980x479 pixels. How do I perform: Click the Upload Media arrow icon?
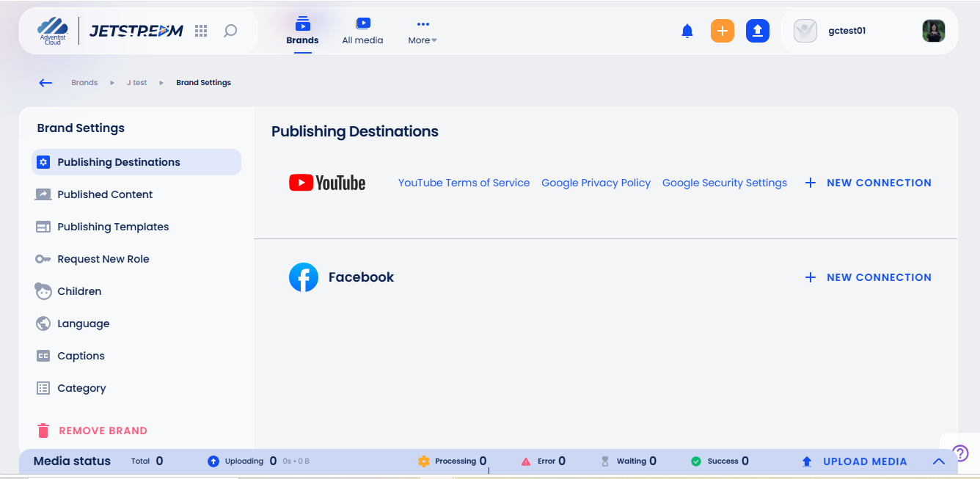coord(807,461)
